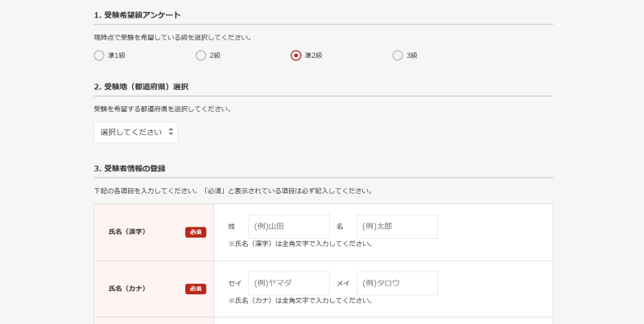Click the text 現時点で受験を希望している級を選択してください。
Viewport: 644px width, 324px height.
click(173, 37)
